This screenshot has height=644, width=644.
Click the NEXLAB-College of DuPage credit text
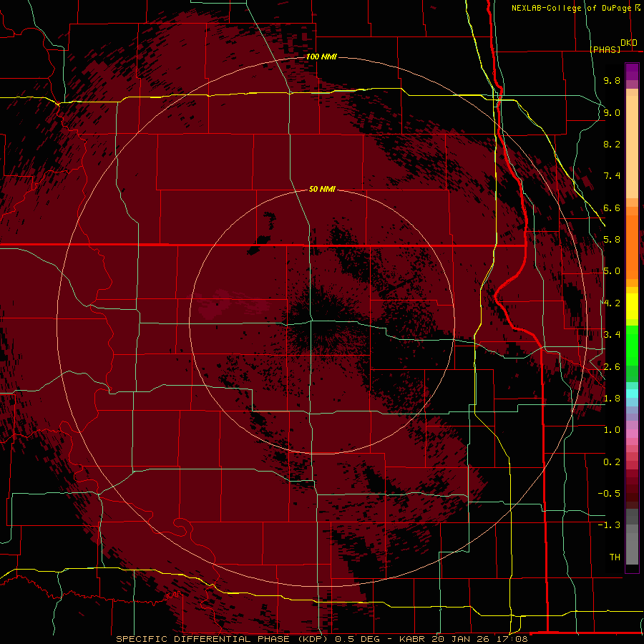click(571, 8)
